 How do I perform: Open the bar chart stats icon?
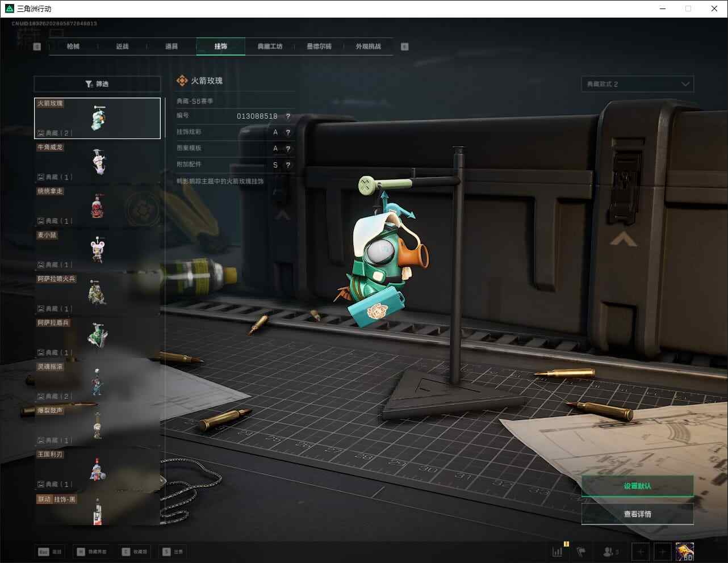click(x=558, y=551)
